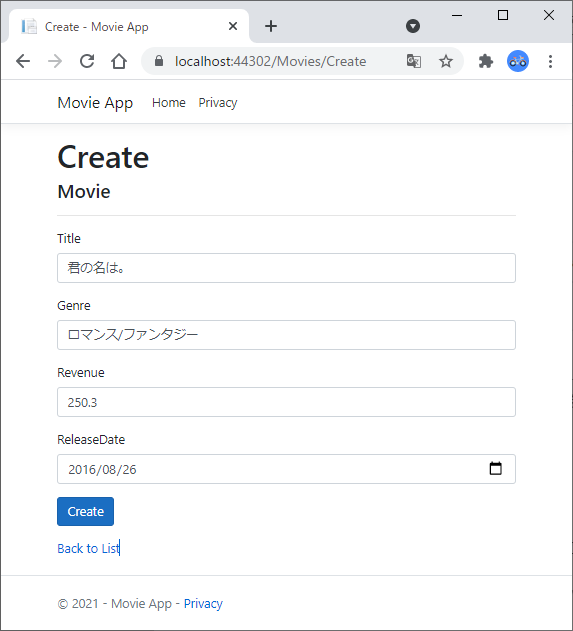Screen dimensions: 573x631
Task: Open the extensions puzzle icon
Action: (x=486, y=61)
